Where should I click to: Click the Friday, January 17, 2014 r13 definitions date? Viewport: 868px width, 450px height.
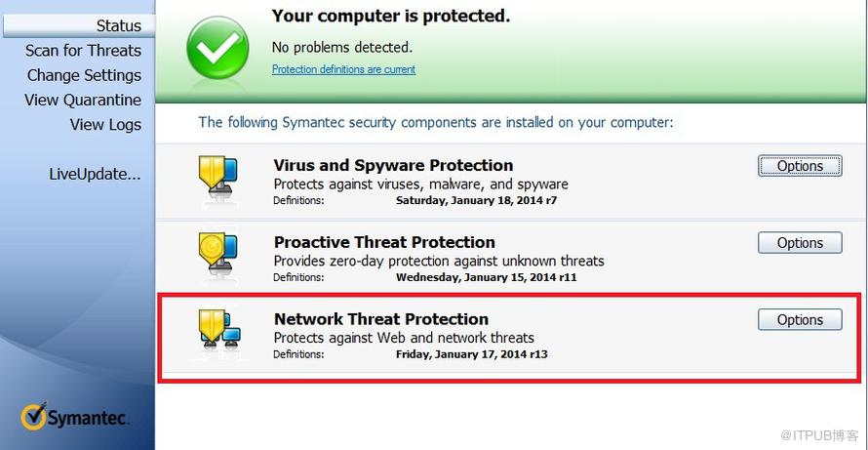coord(471,354)
